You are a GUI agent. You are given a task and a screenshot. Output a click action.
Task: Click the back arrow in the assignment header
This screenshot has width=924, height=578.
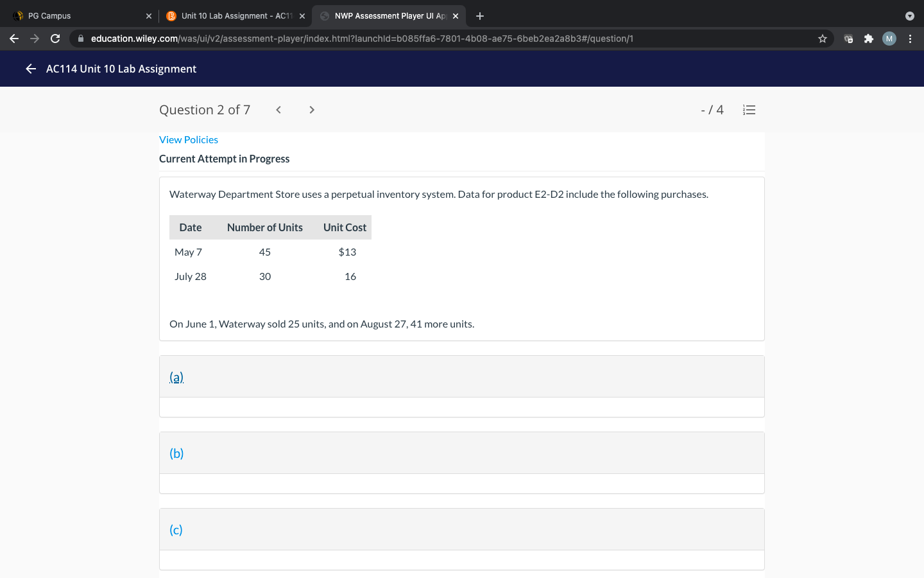(x=30, y=69)
